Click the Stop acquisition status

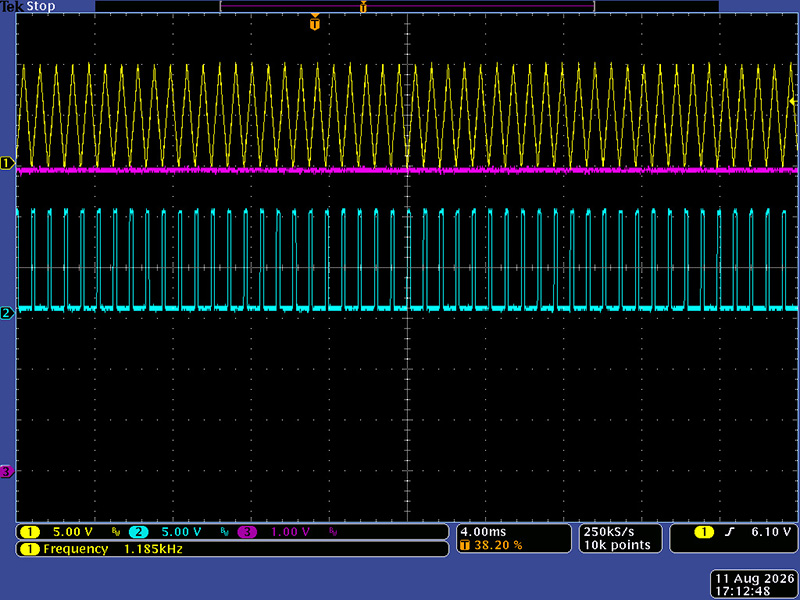[x=41, y=6]
